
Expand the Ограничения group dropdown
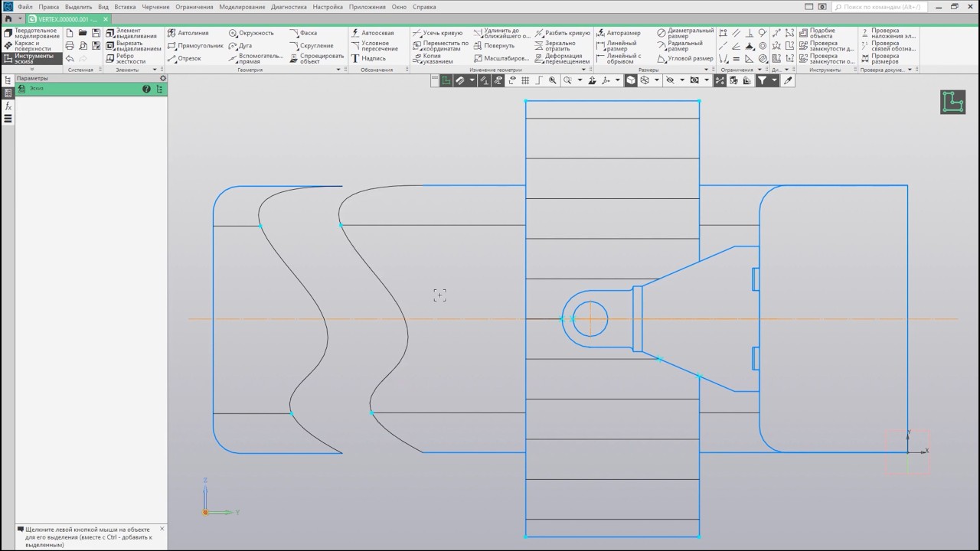(x=759, y=70)
